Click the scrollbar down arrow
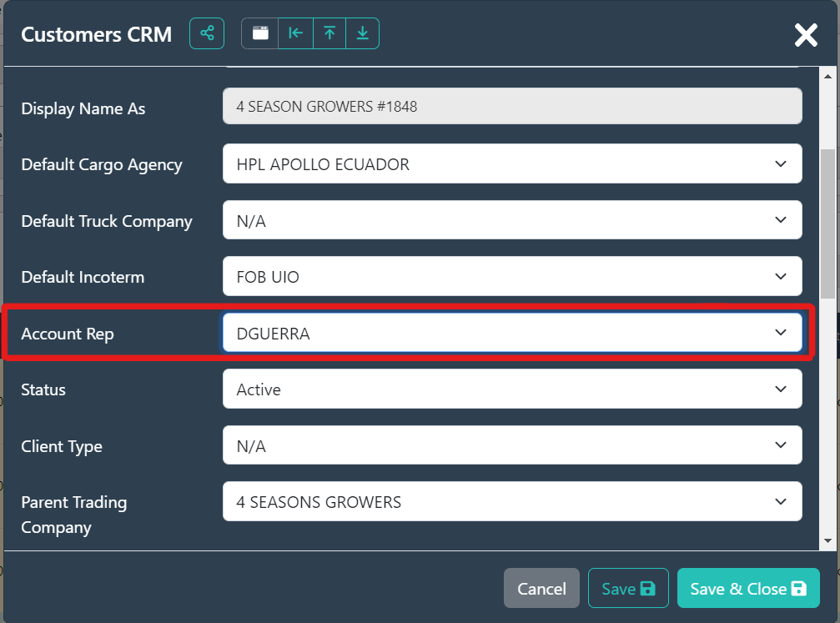Image resolution: width=840 pixels, height=623 pixels. (828, 541)
